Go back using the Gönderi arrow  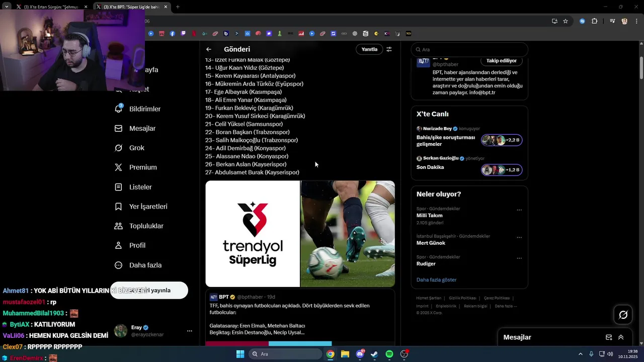click(x=209, y=49)
